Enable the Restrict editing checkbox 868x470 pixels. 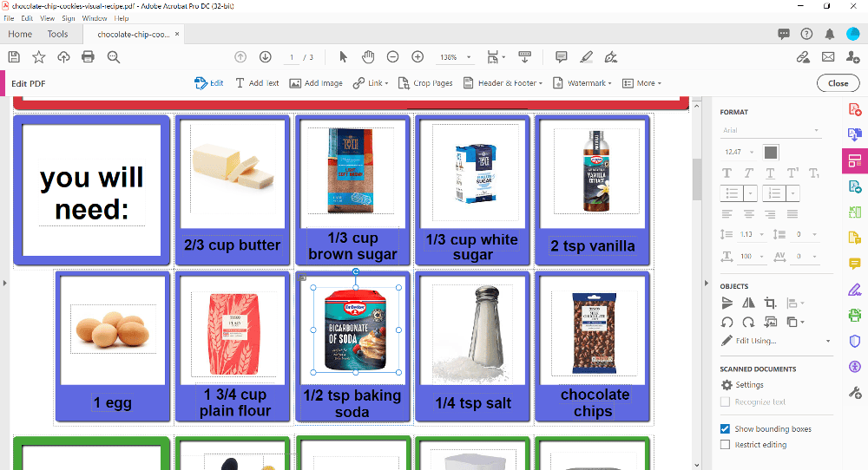pos(725,445)
